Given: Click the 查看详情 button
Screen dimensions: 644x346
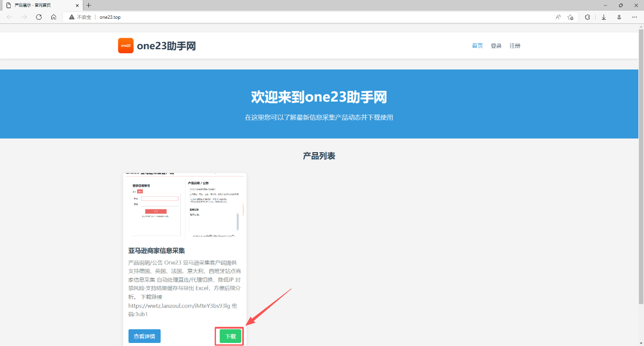Looking at the screenshot, I should 144,336.
